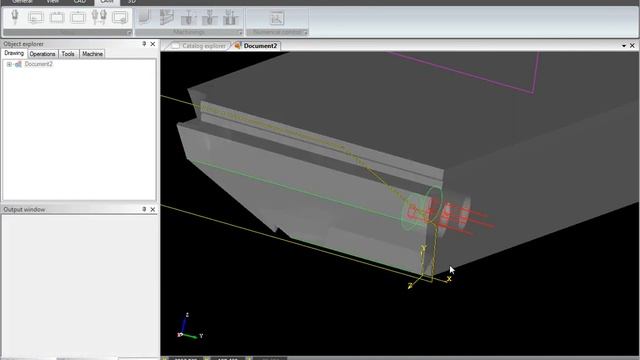Viewport: 640px width, 360px height.
Task: Click the third icon in first ribbon group
Action: (x=57, y=18)
